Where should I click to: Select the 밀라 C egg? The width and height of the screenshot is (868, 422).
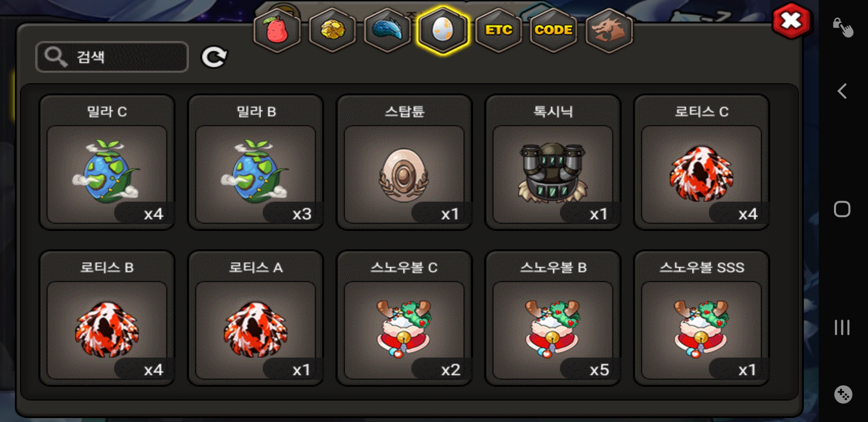[x=107, y=162]
